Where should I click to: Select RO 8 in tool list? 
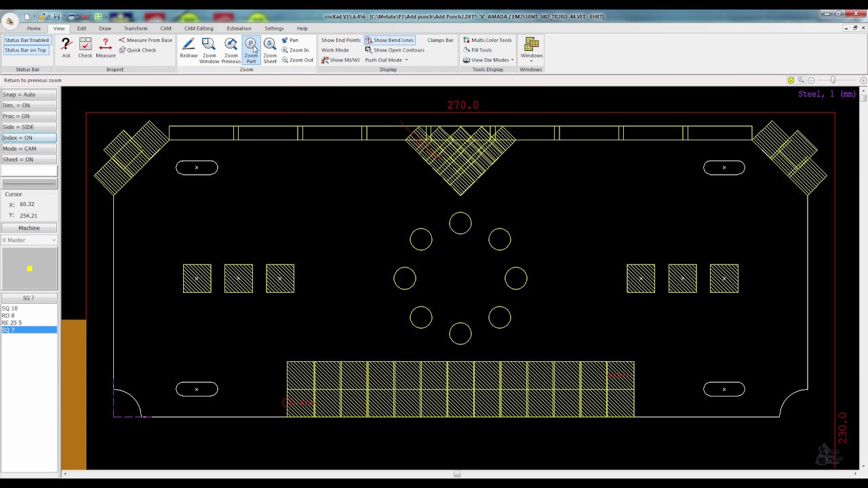pyautogui.click(x=28, y=315)
